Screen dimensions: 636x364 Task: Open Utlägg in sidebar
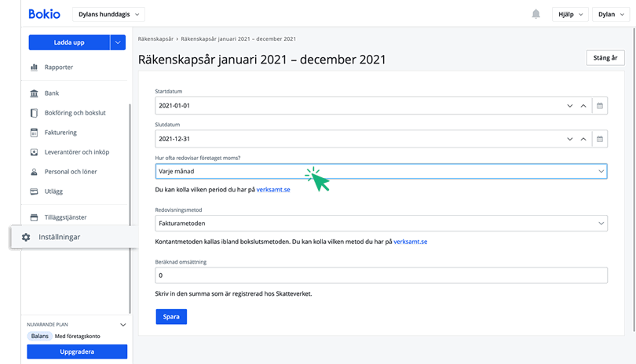pos(53,191)
